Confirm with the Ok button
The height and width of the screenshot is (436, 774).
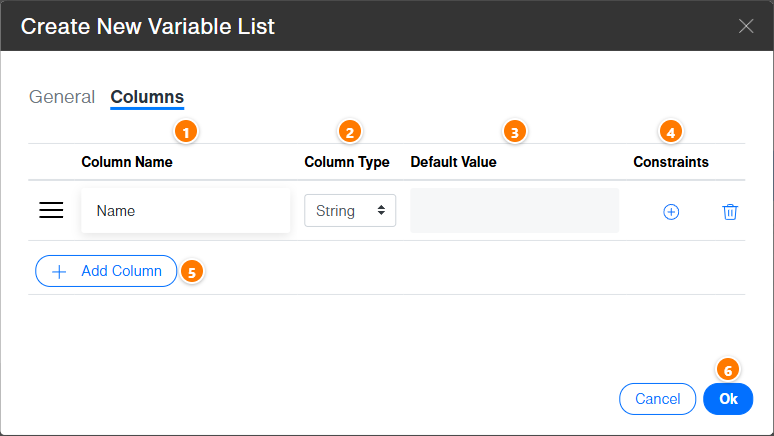coord(728,399)
